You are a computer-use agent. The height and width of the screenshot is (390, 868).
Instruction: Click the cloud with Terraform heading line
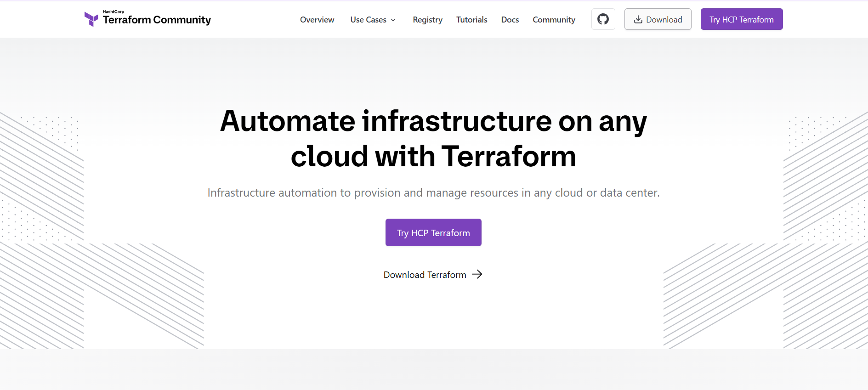433,156
